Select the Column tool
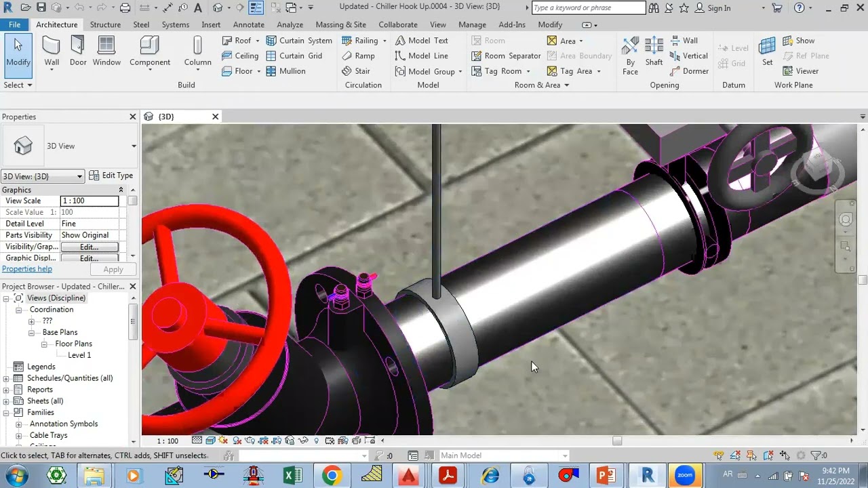 point(197,52)
